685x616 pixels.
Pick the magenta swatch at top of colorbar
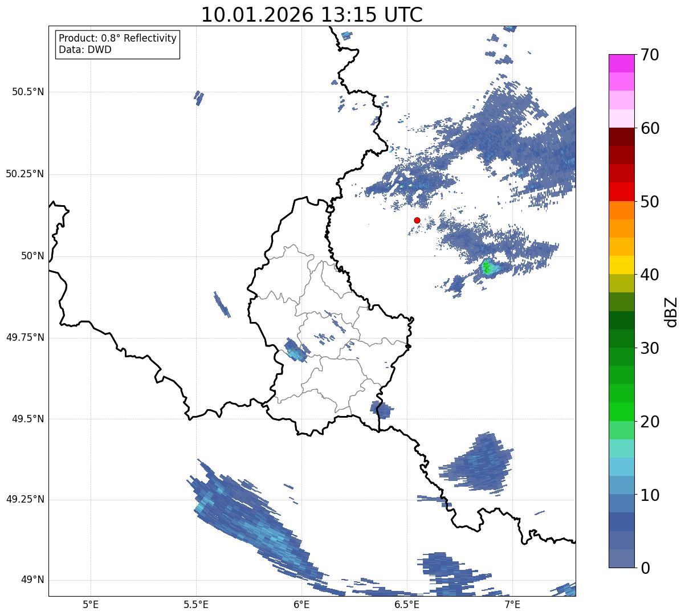621,63
